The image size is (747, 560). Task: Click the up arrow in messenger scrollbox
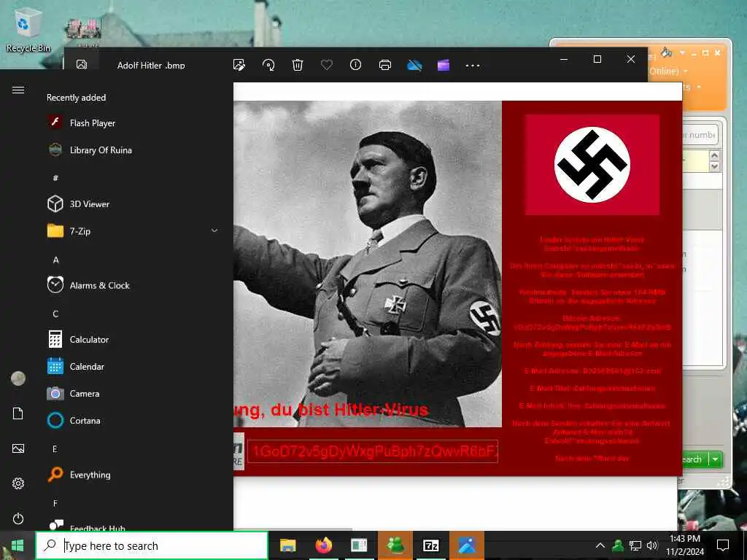click(x=714, y=156)
